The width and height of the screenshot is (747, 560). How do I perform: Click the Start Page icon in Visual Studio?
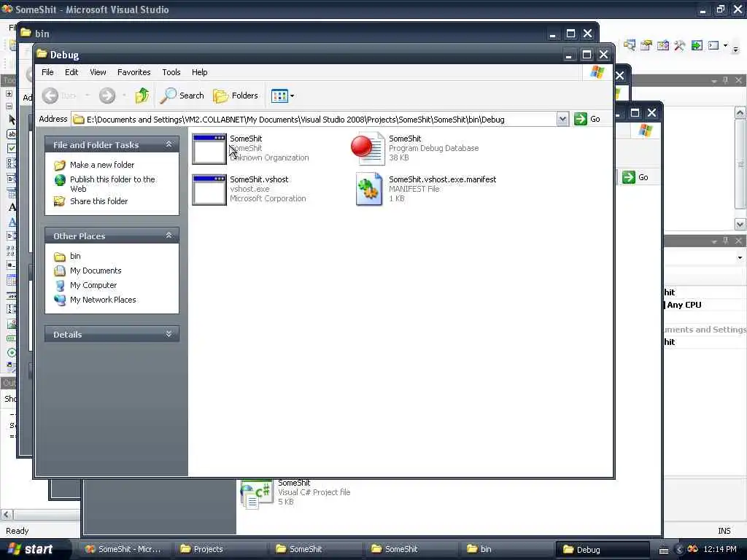point(697,45)
